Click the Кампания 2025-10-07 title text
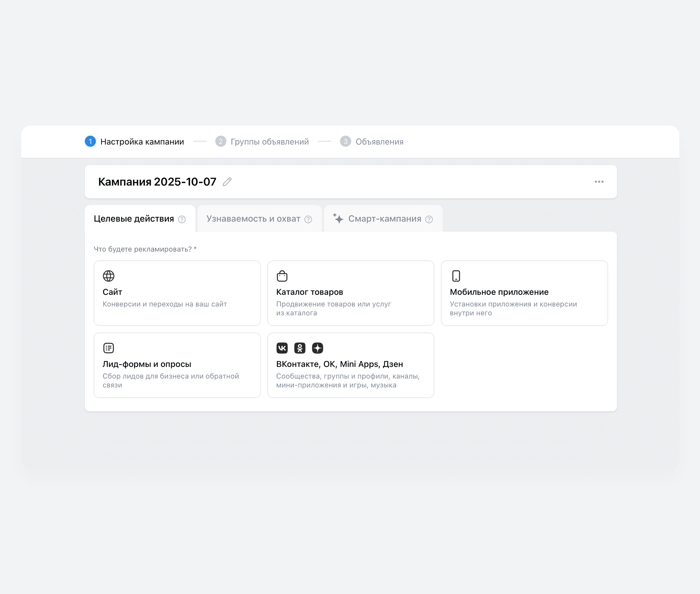The height and width of the screenshot is (594, 700). click(157, 182)
